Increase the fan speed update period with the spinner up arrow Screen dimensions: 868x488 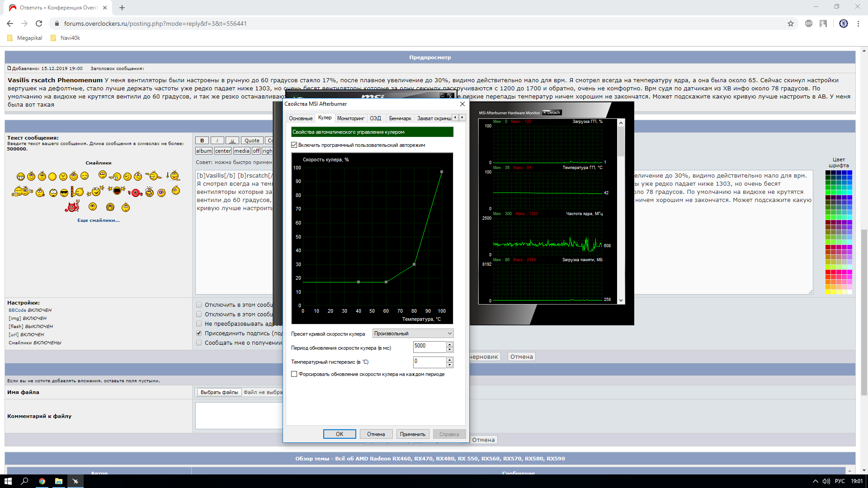[449, 344]
